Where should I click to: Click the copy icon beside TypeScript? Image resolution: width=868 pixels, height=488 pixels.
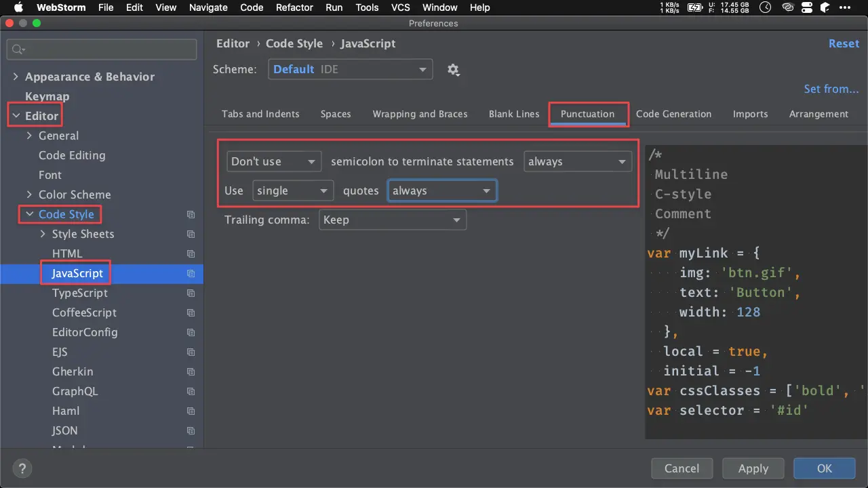(191, 293)
